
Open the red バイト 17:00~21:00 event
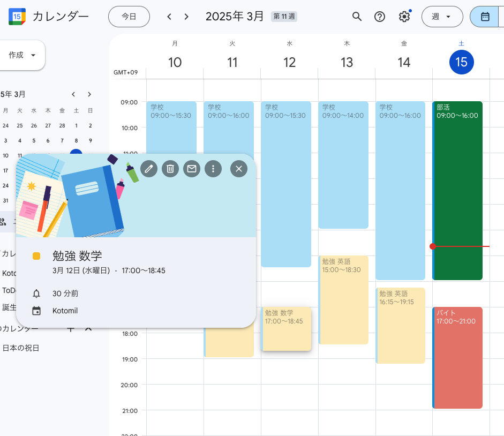457,358
